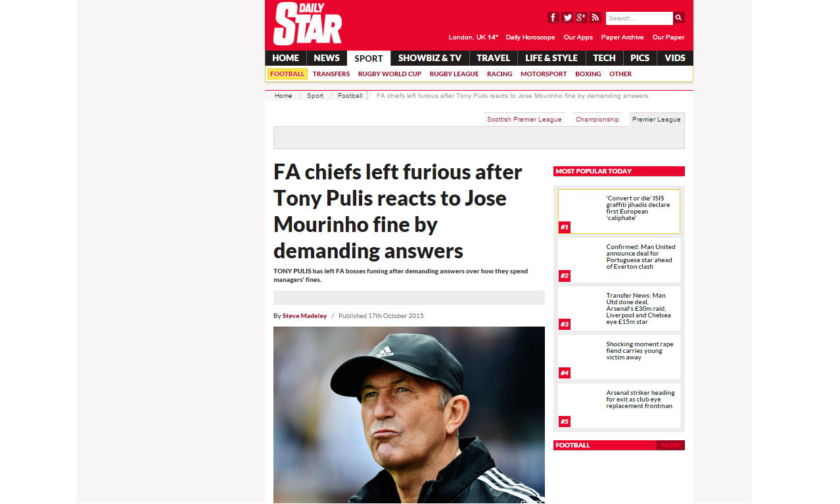Go to the TECH section
840x504 pixels.
click(604, 58)
